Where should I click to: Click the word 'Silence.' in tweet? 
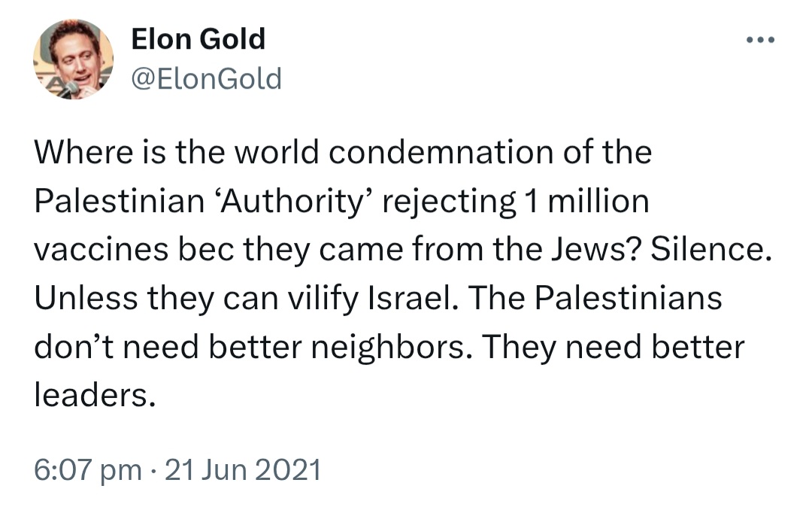click(x=711, y=250)
